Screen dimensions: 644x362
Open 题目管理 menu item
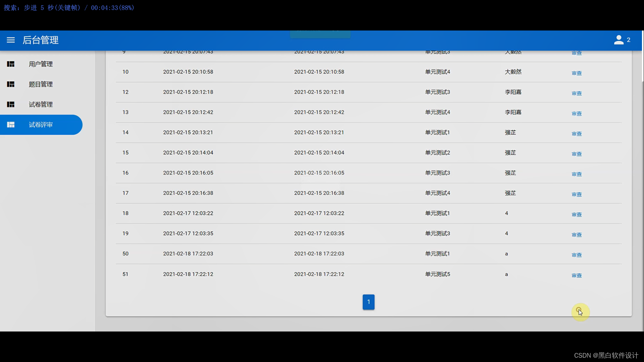pos(41,84)
